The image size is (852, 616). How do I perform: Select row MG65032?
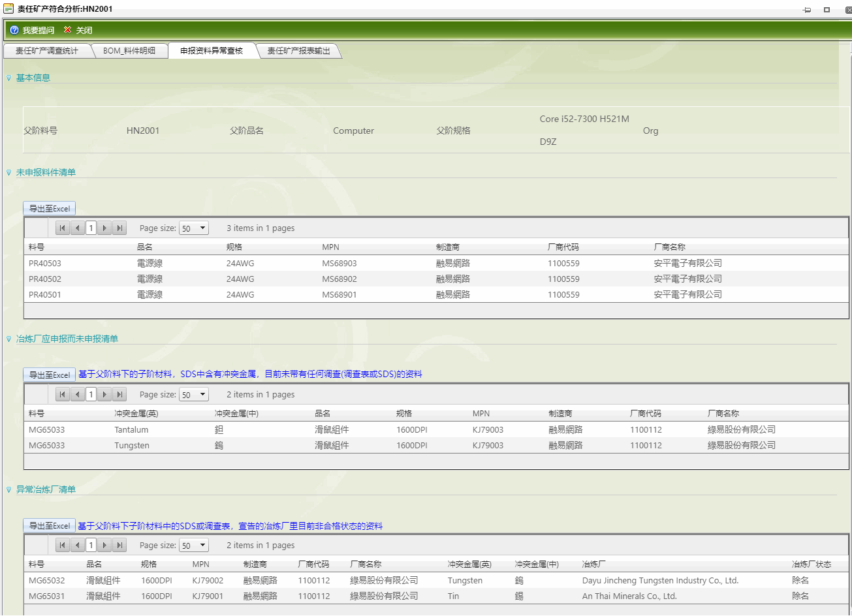click(x=436, y=581)
